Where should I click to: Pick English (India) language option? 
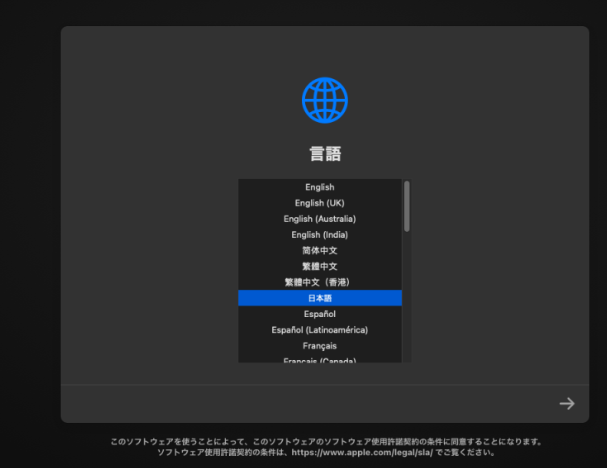coord(320,235)
